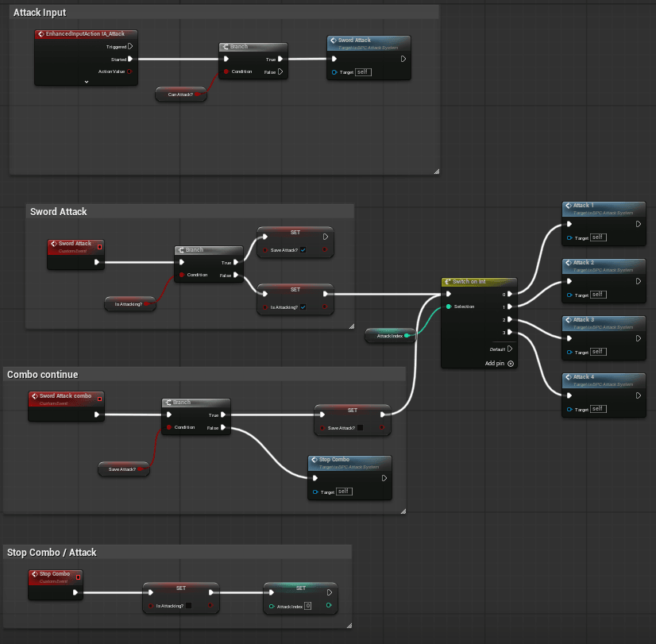Viewport: 656px width, 644px height.
Task: Click the Attack Index variable node
Action: point(390,336)
